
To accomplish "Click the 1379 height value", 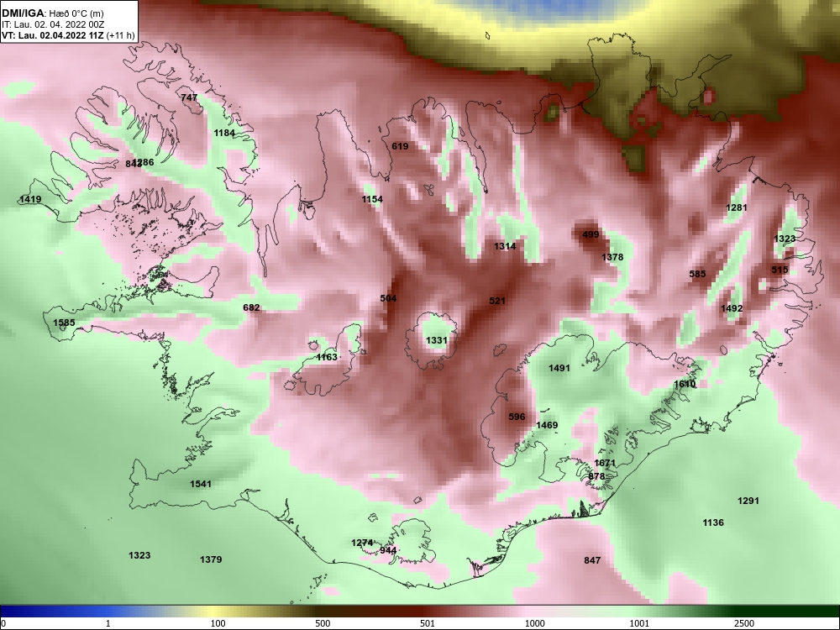I will pyautogui.click(x=211, y=559).
